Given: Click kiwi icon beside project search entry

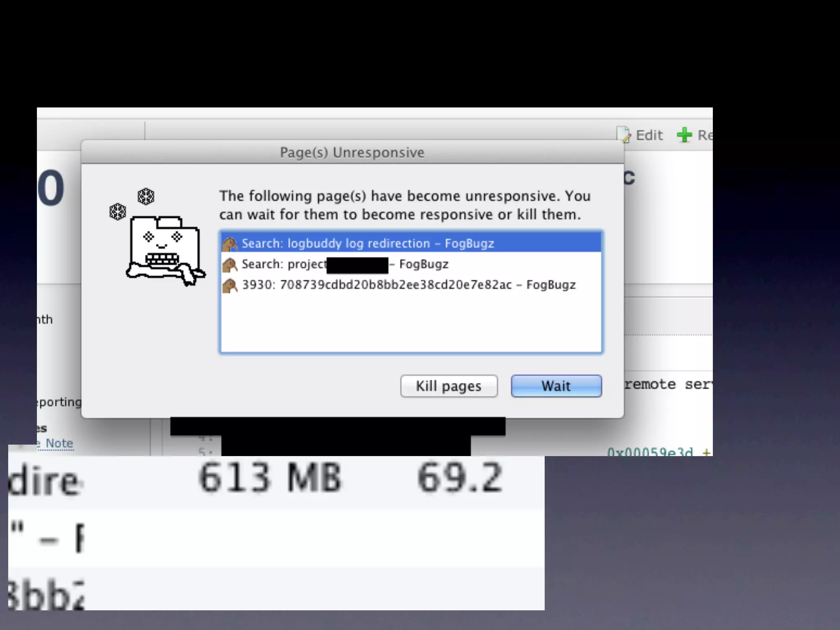Looking at the screenshot, I should [x=230, y=265].
